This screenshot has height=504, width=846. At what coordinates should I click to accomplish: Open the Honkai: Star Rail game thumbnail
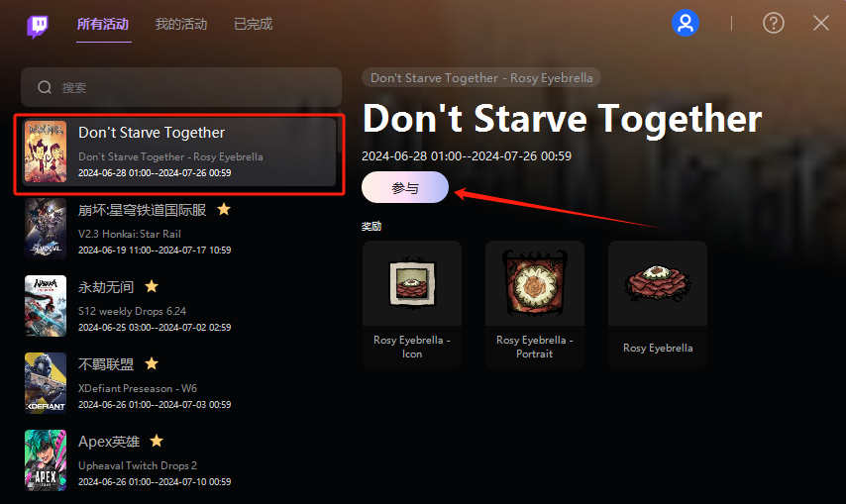(x=46, y=229)
